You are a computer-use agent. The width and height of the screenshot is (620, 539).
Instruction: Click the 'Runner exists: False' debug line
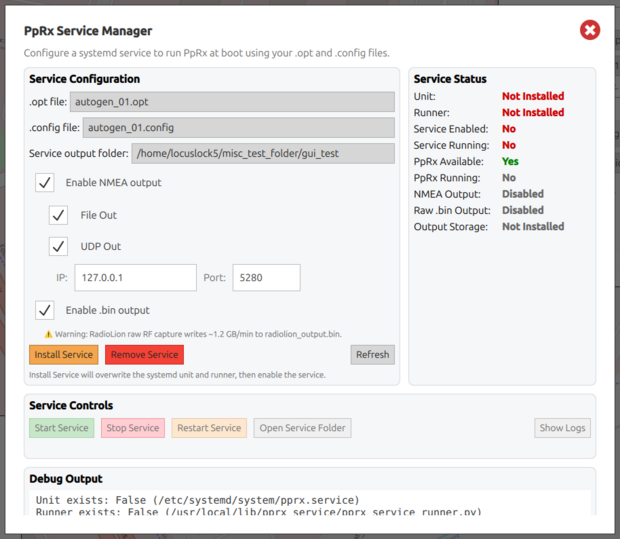[259, 512]
